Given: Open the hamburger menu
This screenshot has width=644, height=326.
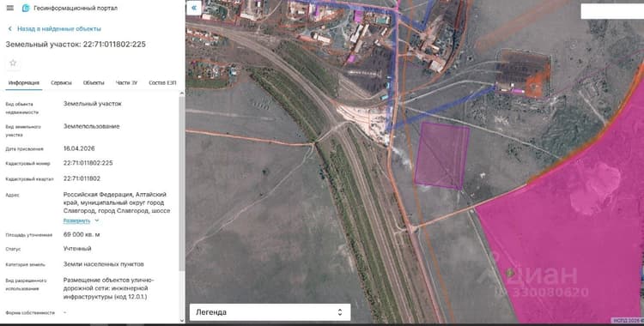Looking at the screenshot, I should [x=10, y=9].
